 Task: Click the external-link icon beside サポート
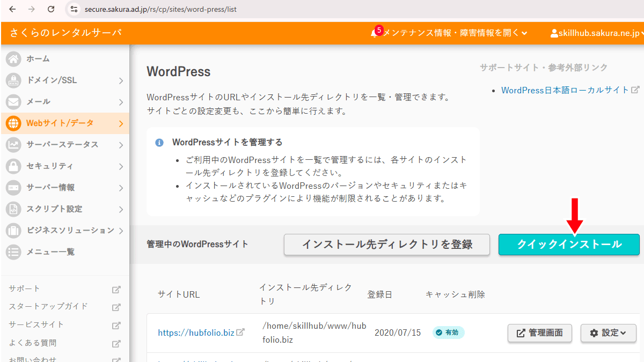tap(116, 290)
